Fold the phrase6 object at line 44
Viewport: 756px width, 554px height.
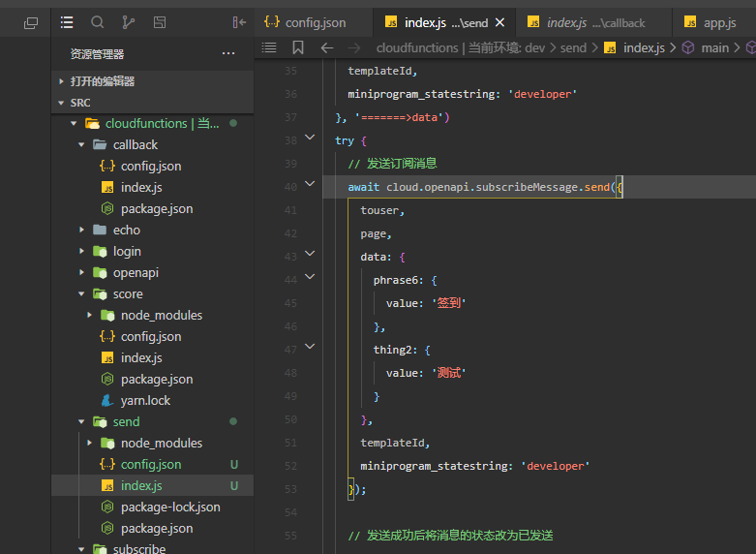[x=310, y=276]
